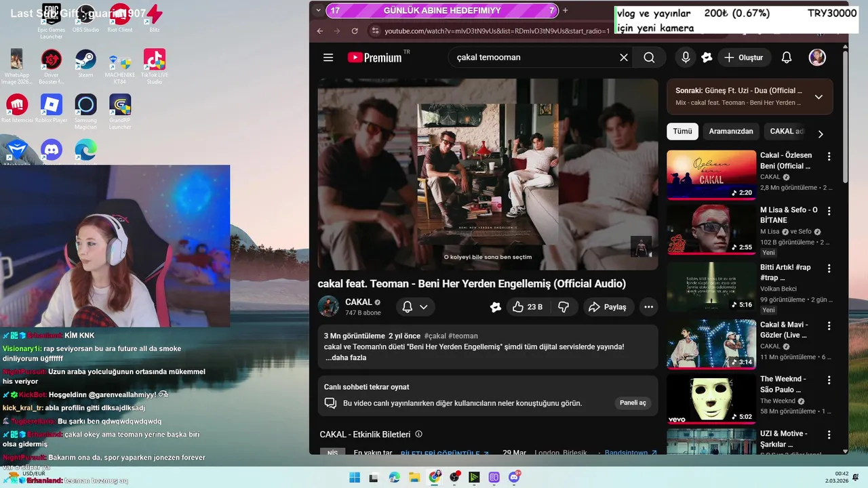Dislike the video with thumbs-down
This screenshot has height=488, width=868.
click(564, 307)
